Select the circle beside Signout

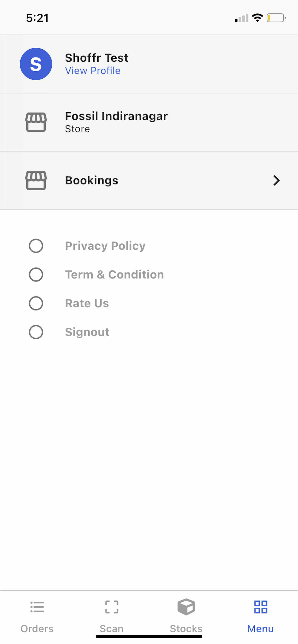pos(36,332)
